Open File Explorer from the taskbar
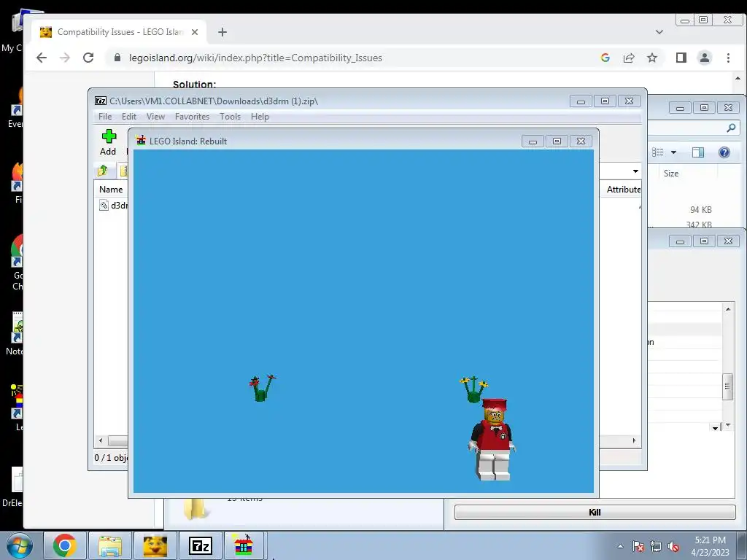 click(110, 545)
